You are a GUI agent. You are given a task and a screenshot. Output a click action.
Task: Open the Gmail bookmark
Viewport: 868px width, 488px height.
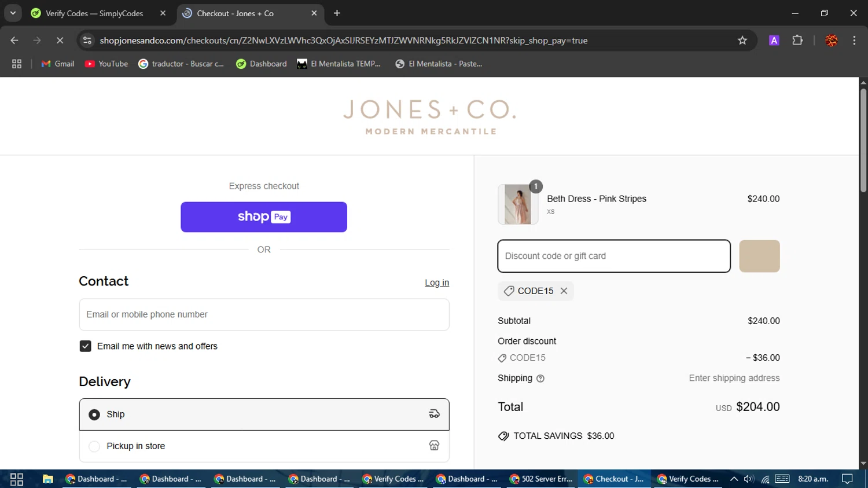pyautogui.click(x=58, y=64)
